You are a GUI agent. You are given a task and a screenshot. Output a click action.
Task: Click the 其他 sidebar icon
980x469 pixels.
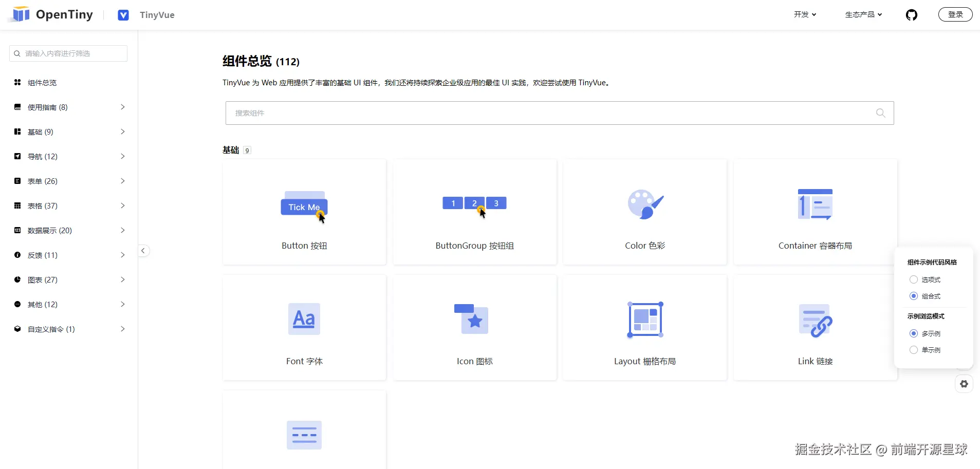17,304
